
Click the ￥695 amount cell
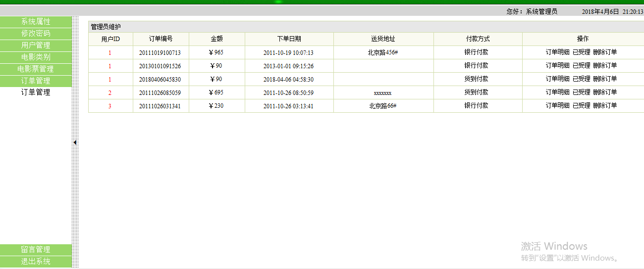click(x=216, y=92)
